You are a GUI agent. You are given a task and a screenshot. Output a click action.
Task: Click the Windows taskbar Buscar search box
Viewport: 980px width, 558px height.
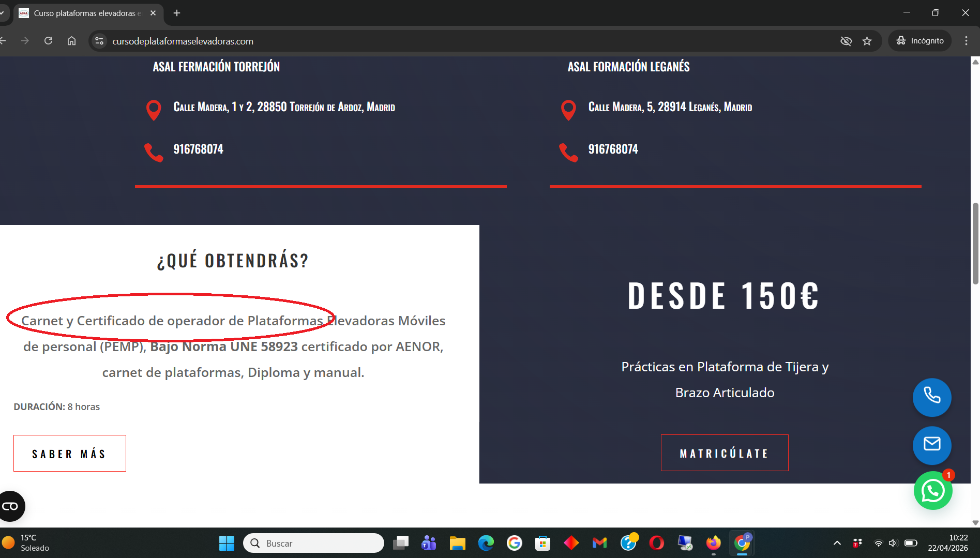tap(313, 543)
